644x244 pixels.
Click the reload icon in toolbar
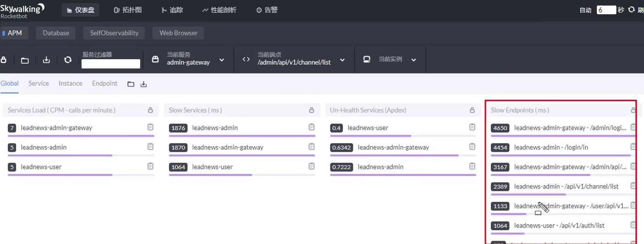(x=68, y=60)
